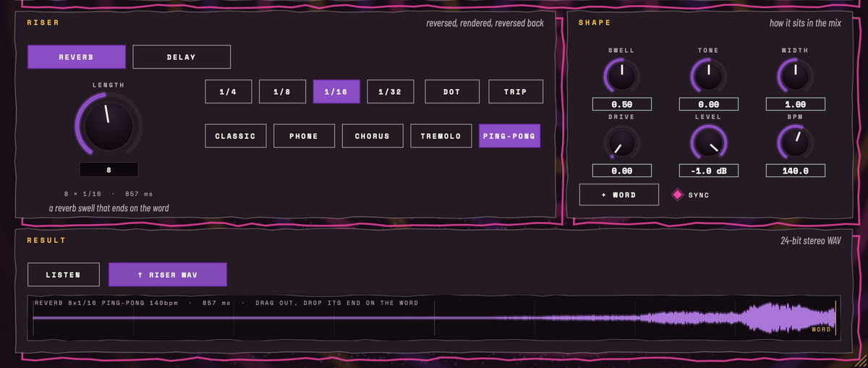Select the 1/16 note division
Viewport: 868px width, 368px height.
[x=336, y=92]
